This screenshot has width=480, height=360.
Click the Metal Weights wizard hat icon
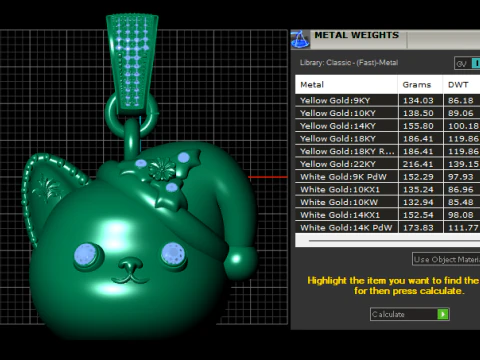pos(300,40)
